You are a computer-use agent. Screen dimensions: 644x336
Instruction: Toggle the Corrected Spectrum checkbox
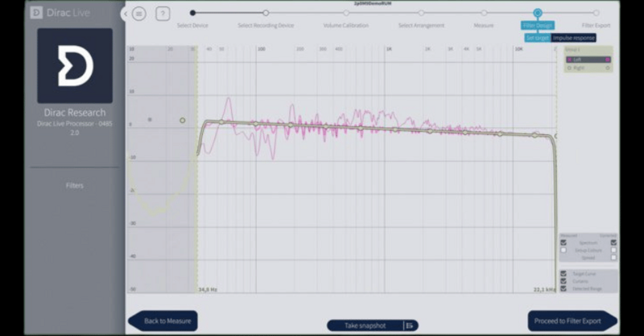pyautogui.click(x=613, y=243)
